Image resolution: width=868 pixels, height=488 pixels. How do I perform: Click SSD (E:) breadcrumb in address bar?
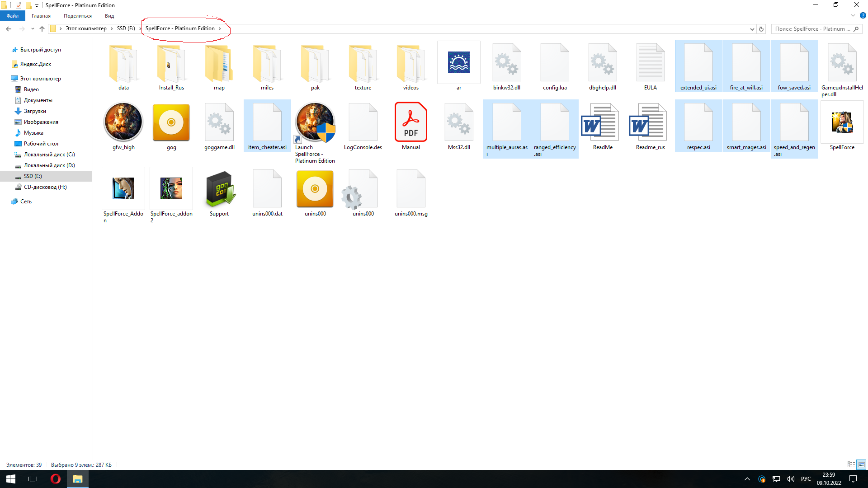(126, 28)
